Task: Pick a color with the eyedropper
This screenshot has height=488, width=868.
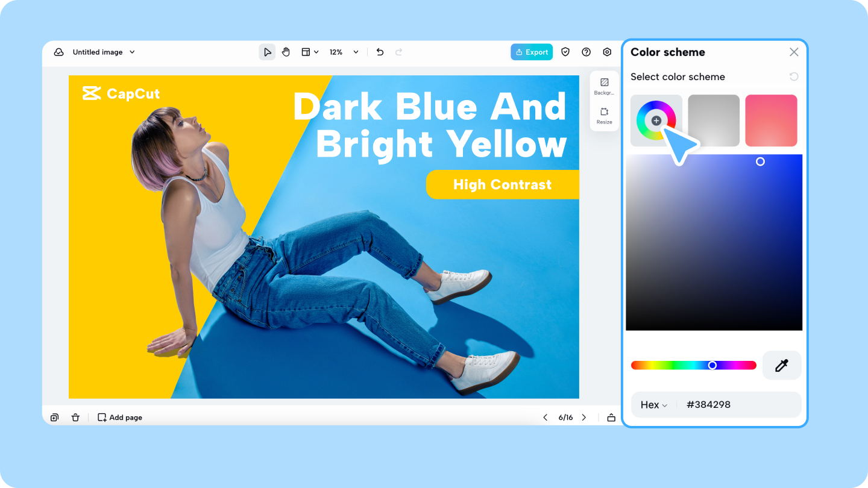Action: [782, 365]
